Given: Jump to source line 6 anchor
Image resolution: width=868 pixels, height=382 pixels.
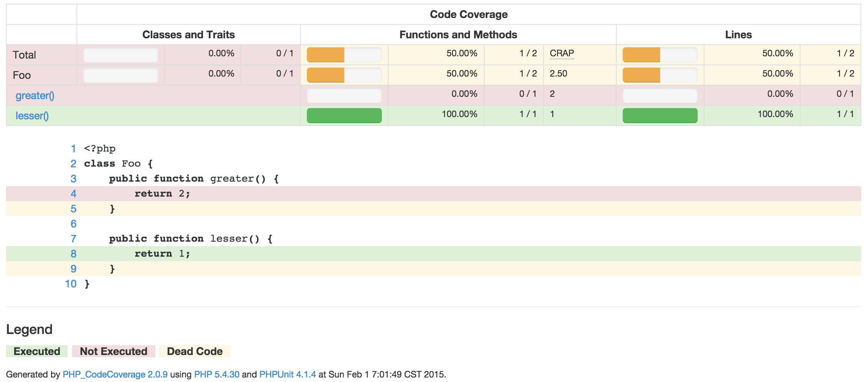Looking at the screenshot, I should (74, 224).
